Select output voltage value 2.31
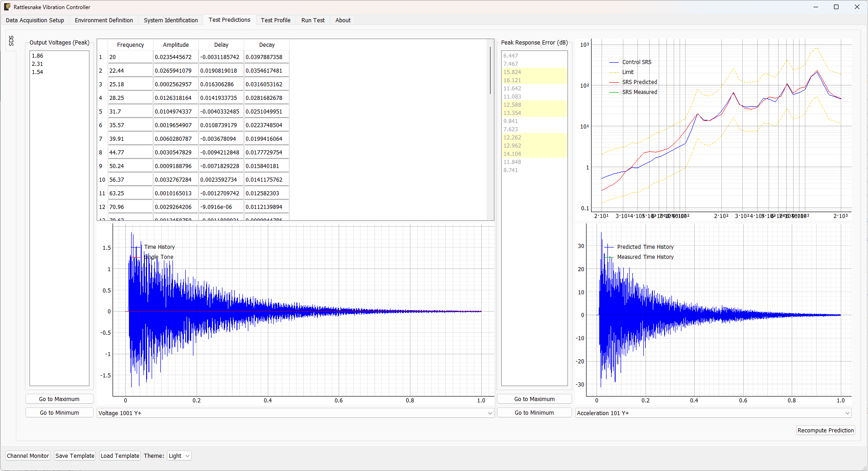The image size is (868, 471). click(x=59, y=64)
